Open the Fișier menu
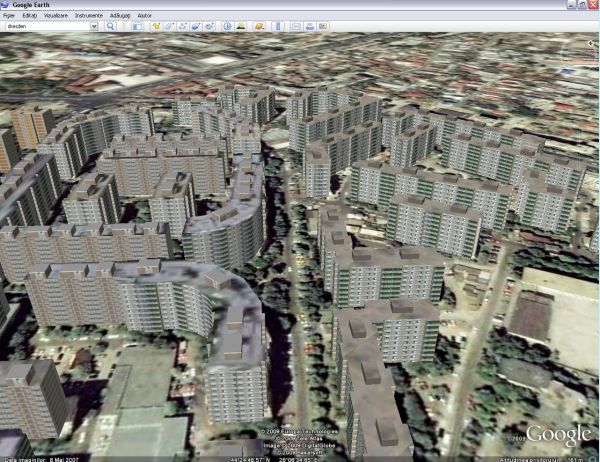The image size is (600, 462). point(9,15)
